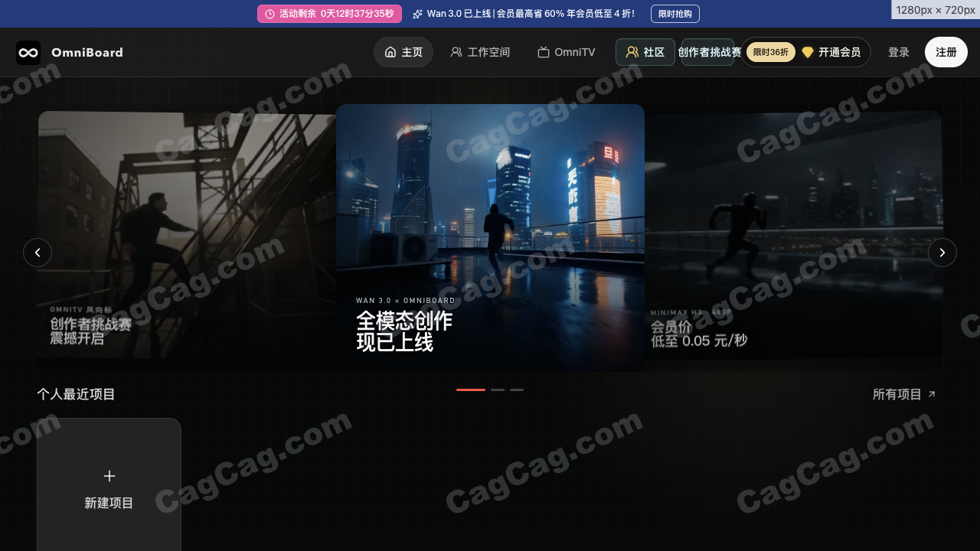Open the 创作者挑战赛 震撼开启 slide
This screenshot has height=551, width=980.
coord(187,235)
